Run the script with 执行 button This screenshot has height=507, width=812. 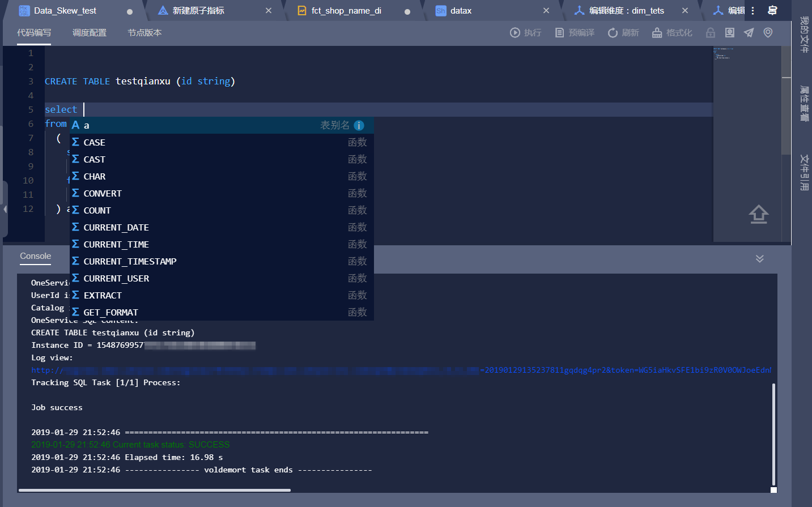click(x=525, y=33)
